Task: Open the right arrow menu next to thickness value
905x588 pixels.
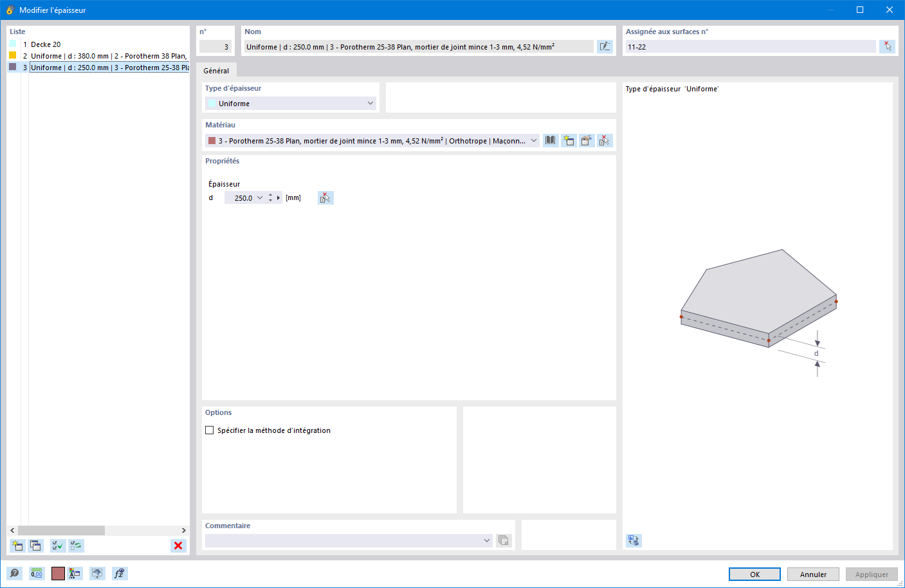Action: 279,198
